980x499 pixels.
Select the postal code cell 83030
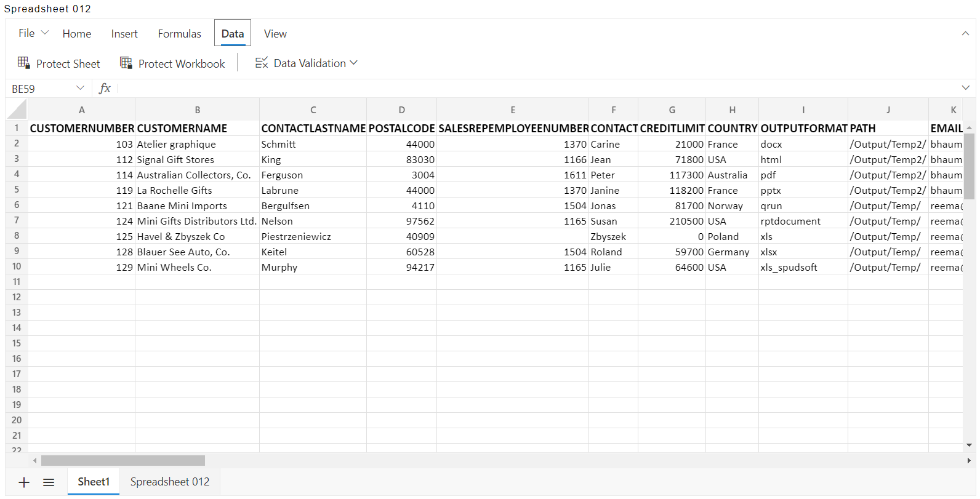pyautogui.click(x=401, y=159)
